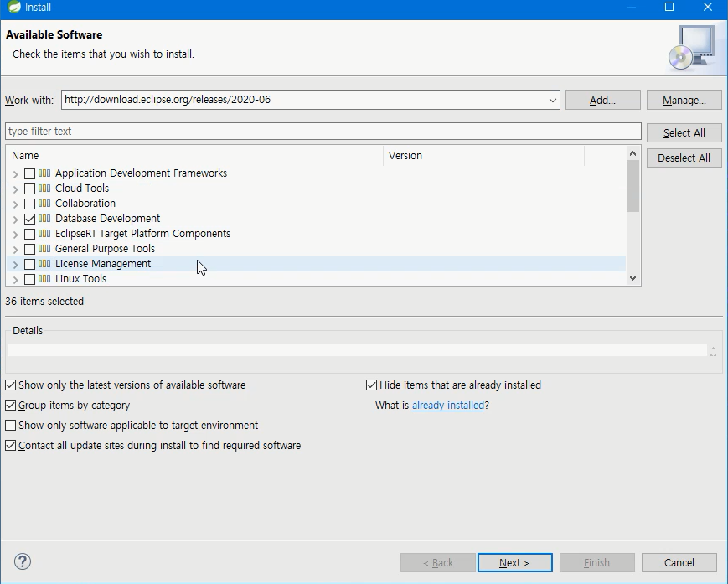The height and width of the screenshot is (584, 728).
Task: Click the Next > button
Action: 515,563
